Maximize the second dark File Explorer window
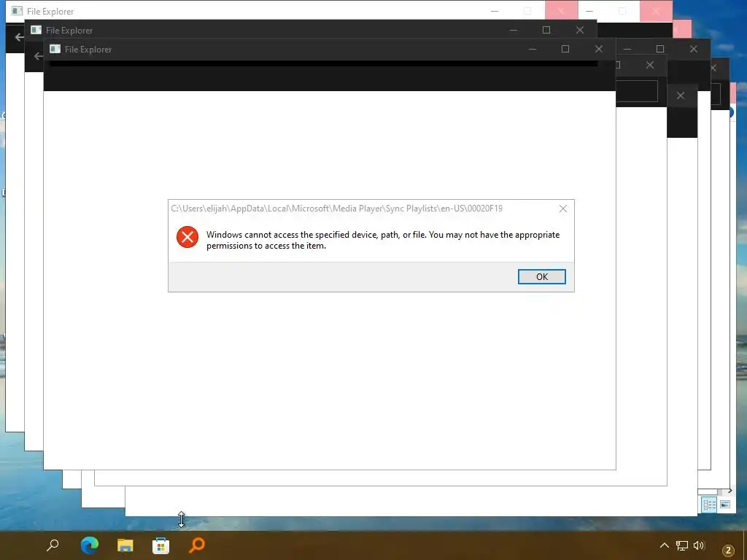 tap(546, 30)
